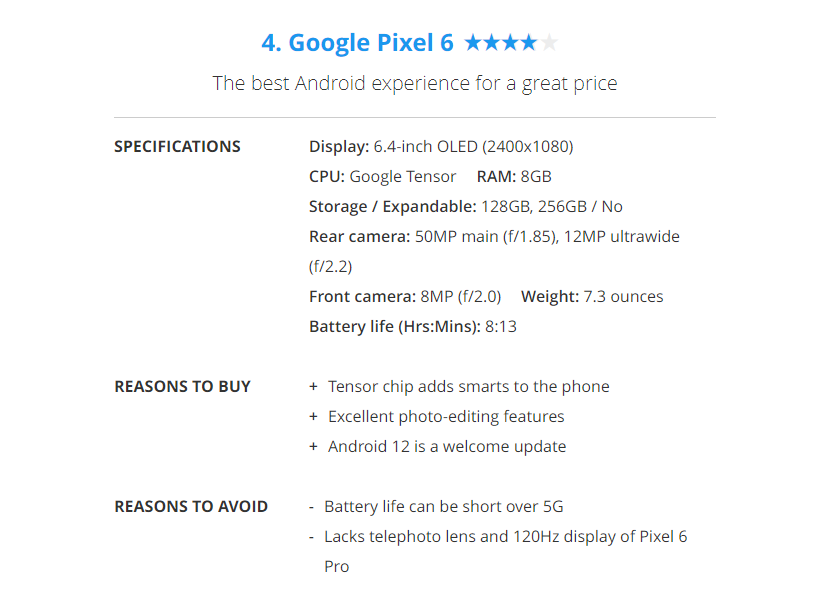
Task: Click the plus icon beside "Tensor chip adds smarts"
Action: coord(314,387)
